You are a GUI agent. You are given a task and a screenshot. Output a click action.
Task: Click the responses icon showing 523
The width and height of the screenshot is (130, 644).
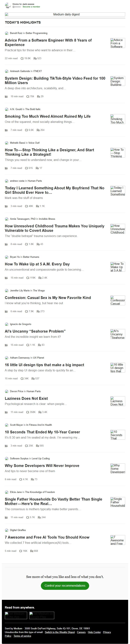click(35, 58)
